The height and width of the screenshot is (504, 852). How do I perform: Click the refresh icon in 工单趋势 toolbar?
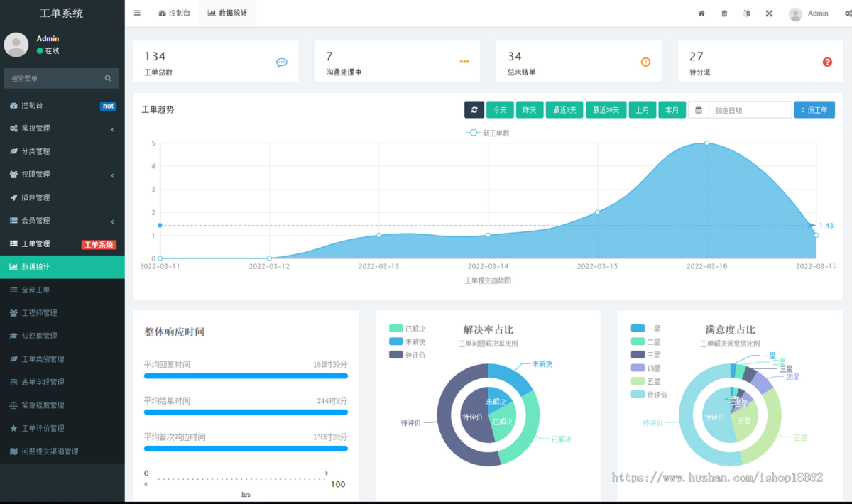coord(474,110)
